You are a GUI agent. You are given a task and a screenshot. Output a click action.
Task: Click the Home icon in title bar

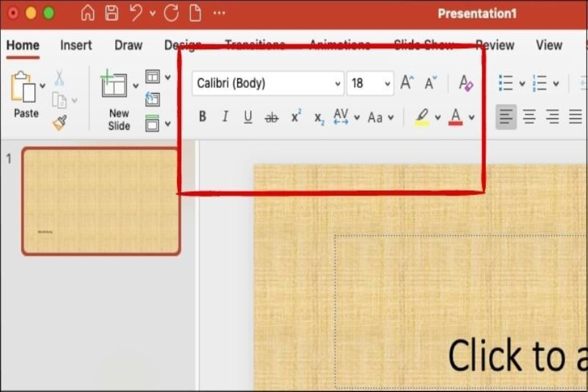(x=88, y=13)
